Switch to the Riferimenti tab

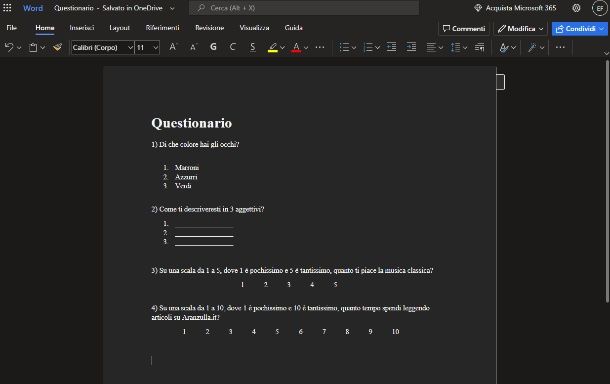point(163,28)
